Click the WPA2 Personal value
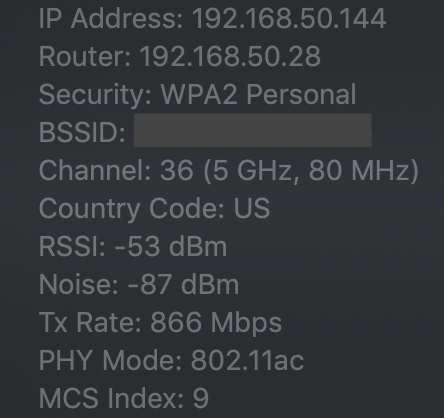 pyautogui.click(x=259, y=95)
